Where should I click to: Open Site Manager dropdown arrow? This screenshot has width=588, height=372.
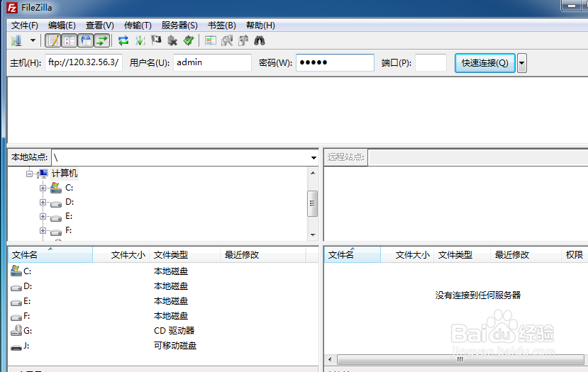pos(33,40)
